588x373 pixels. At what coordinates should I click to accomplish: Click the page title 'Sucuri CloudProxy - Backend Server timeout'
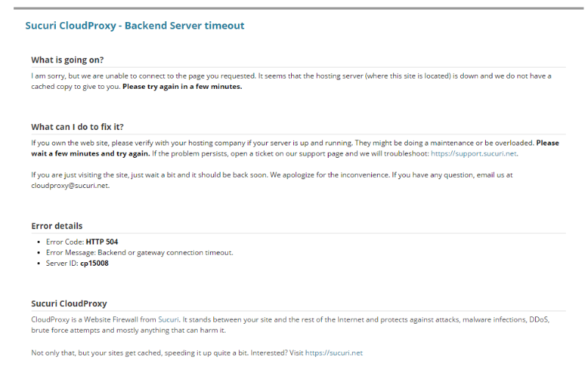point(135,26)
